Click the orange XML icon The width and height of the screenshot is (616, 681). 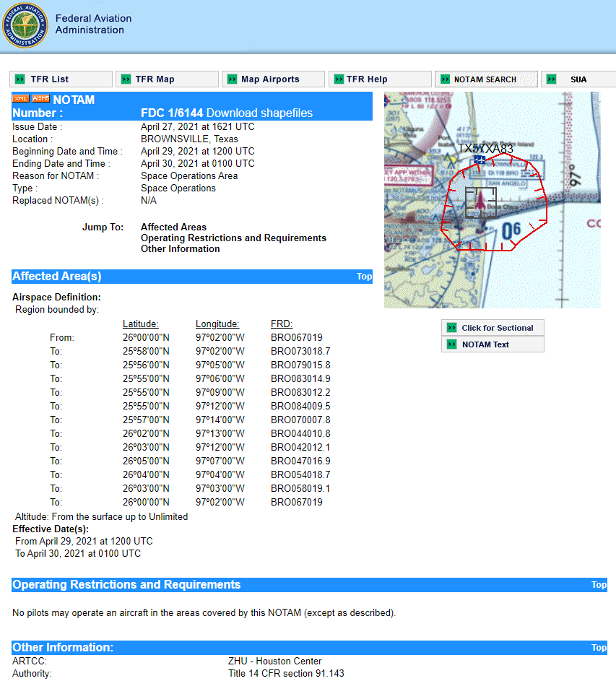click(21, 99)
